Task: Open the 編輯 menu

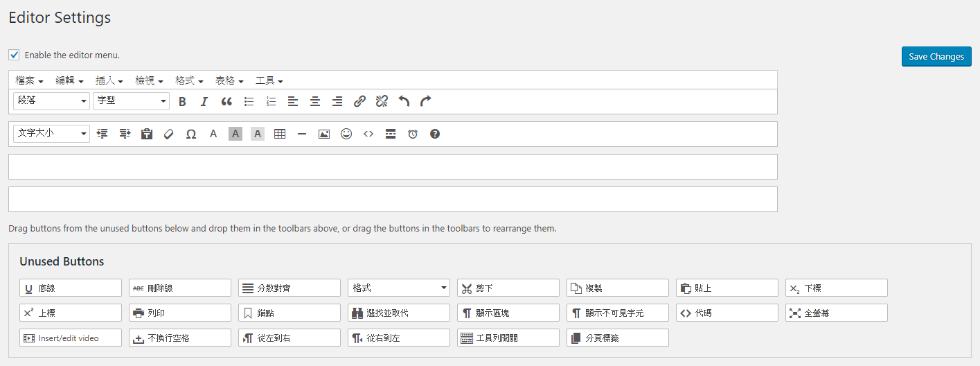Action: pos(70,80)
